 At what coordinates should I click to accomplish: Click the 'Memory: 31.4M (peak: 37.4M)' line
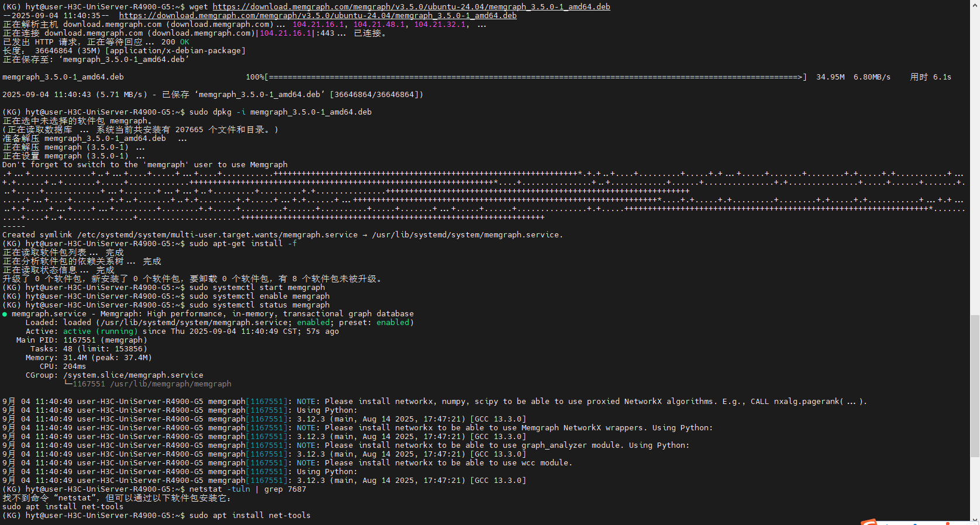88,358
